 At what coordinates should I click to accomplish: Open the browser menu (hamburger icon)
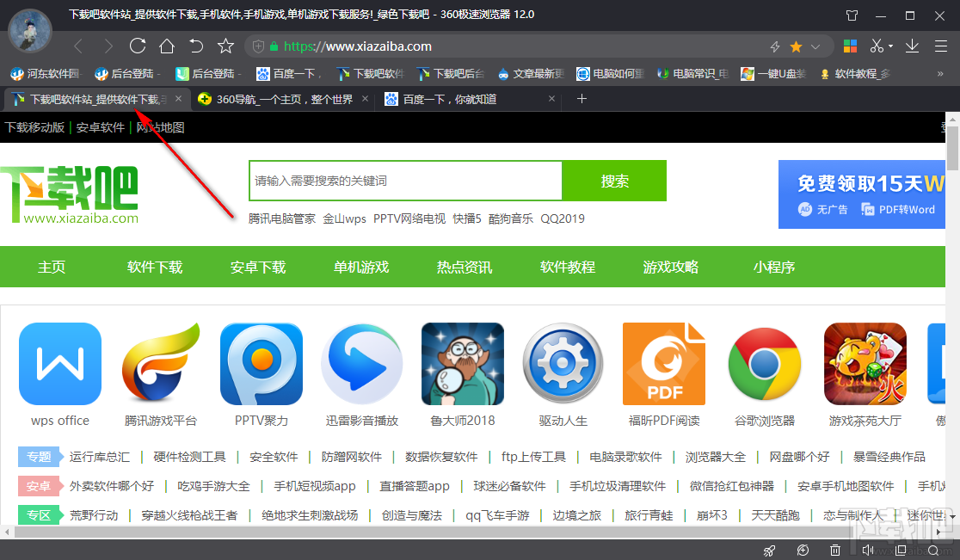pyautogui.click(x=941, y=46)
